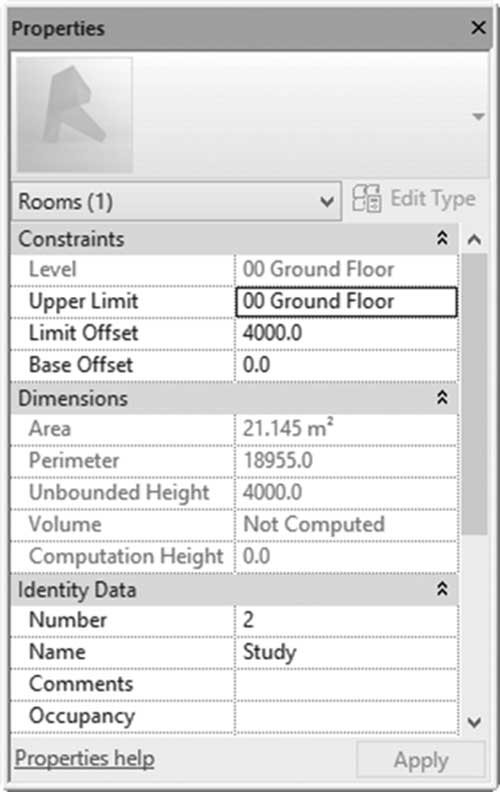This screenshot has width=500, height=792.
Task: Click the Upper Limit parameter label
Action: coord(83,302)
